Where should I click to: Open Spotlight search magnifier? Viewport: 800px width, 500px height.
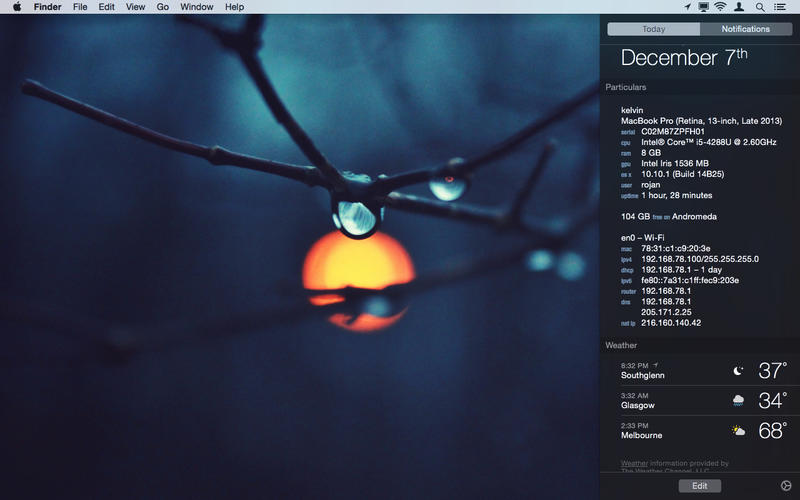[x=760, y=7]
